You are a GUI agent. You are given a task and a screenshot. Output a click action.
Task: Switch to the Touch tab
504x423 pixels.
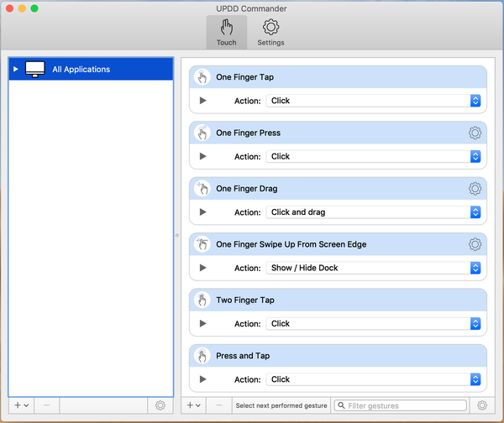pyautogui.click(x=226, y=32)
